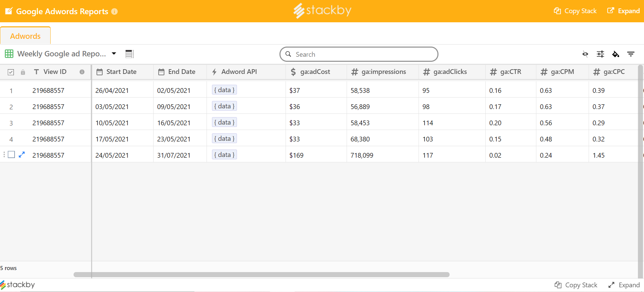Click the View ID column header
The width and height of the screenshot is (644, 292).
click(x=55, y=72)
